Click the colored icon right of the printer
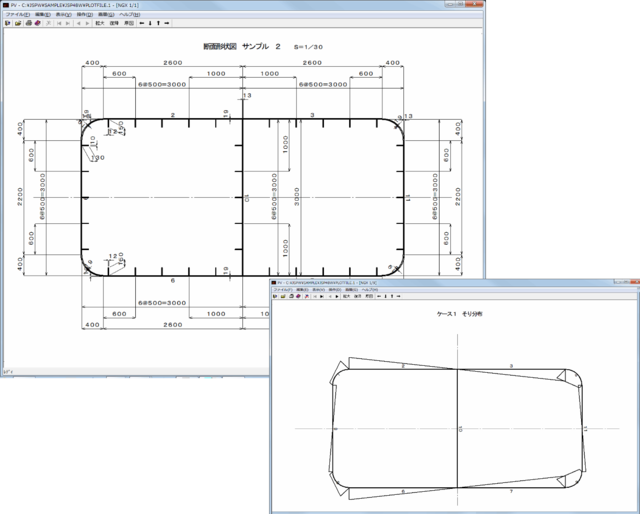Viewport: 640px width, 514px height. coord(37,23)
